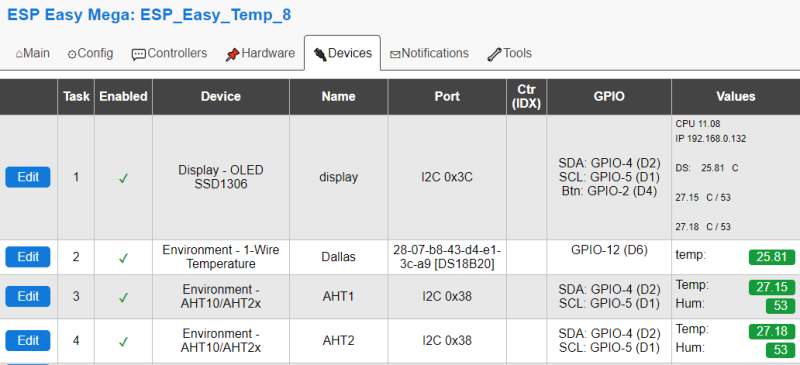Go to the Hardware tab
The width and height of the screenshot is (800, 365).
tap(260, 53)
